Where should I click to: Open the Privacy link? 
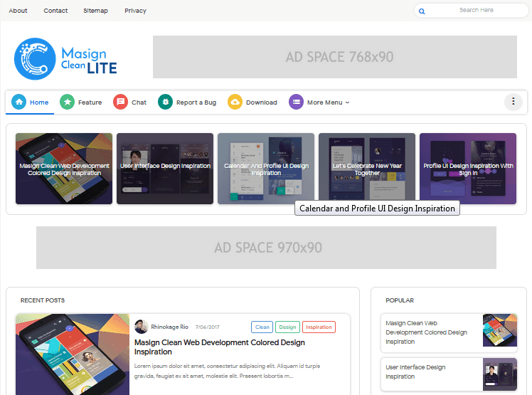(x=135, y=11)
